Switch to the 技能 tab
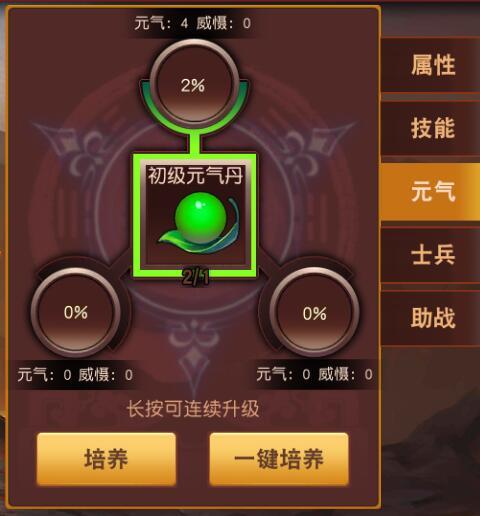This screenshot has width=480, height=516. pos(431,128)
